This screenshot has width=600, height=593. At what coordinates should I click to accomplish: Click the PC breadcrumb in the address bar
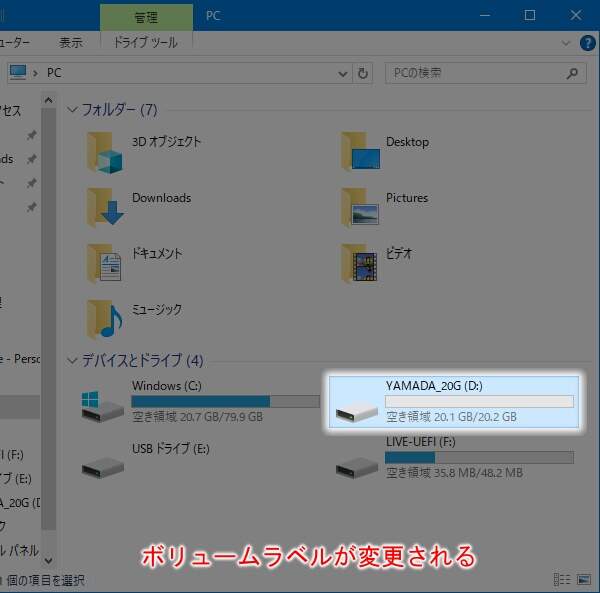[54, 73]
